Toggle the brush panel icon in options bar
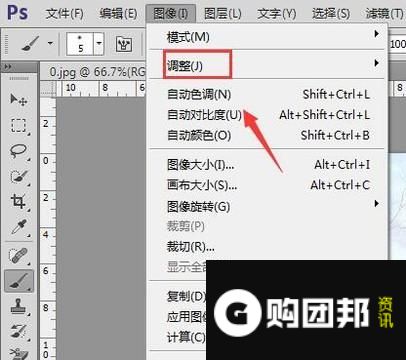Viewport: 406px width, 360px height. pyautogui.click(x=124, y=44)
